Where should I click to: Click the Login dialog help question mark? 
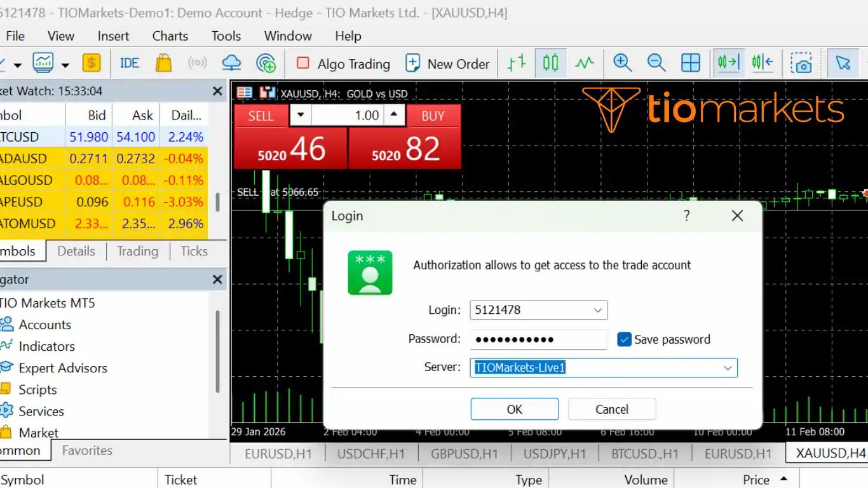tap(686, 215)
